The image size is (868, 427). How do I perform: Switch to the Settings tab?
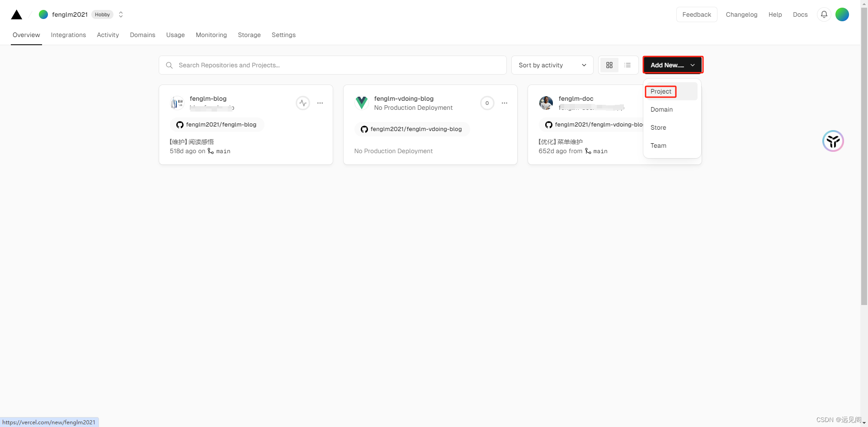click(x=283, y=35)
